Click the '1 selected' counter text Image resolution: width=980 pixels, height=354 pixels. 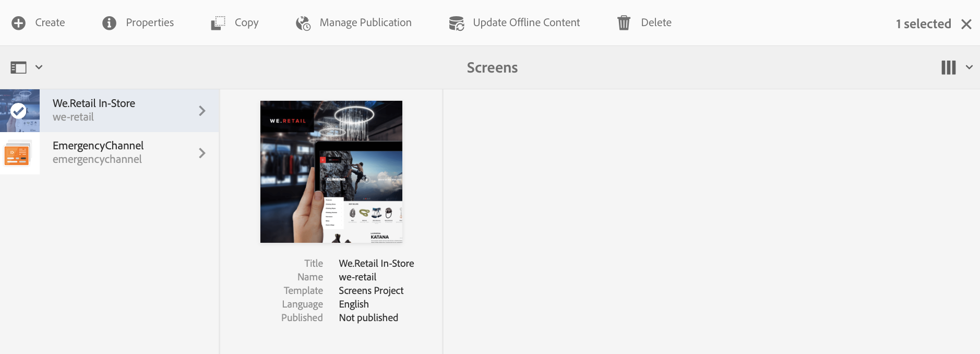[924, 24]
